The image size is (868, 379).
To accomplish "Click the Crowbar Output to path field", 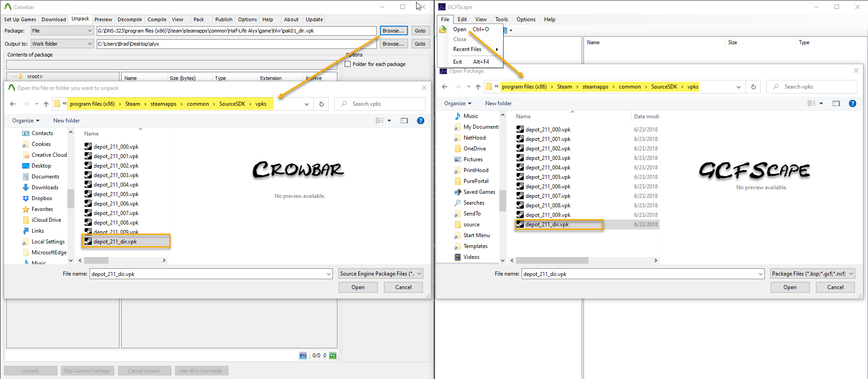I will pos(237,44).
